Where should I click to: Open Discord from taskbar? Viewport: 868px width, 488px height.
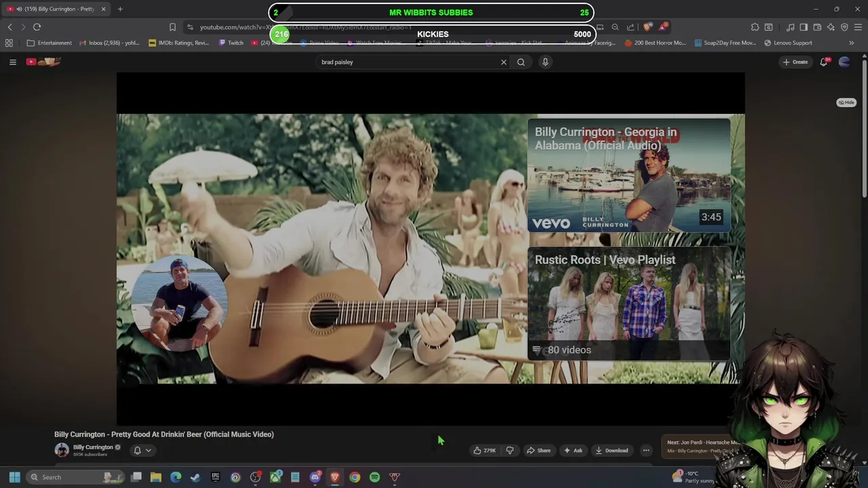315,477
